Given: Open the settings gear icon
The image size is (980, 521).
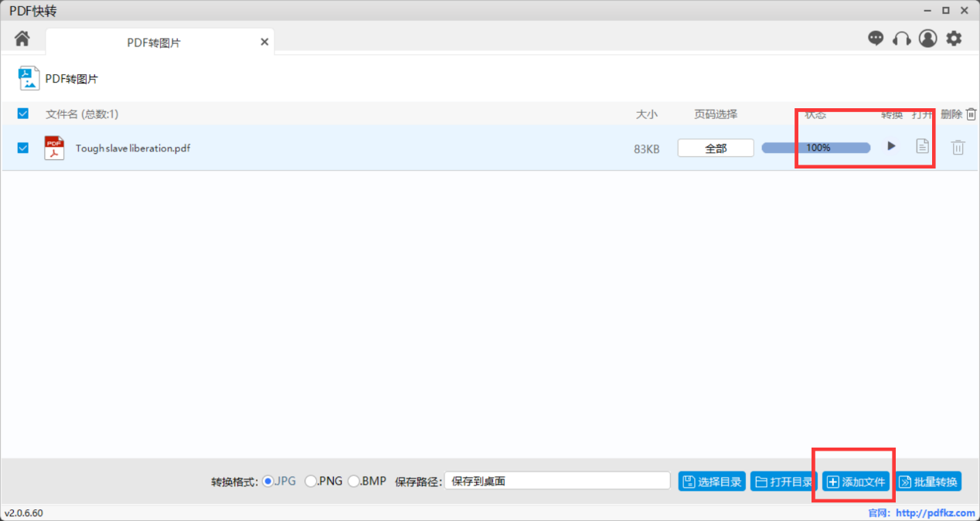Looking at the screenshot, I should [x=954, y=38].
